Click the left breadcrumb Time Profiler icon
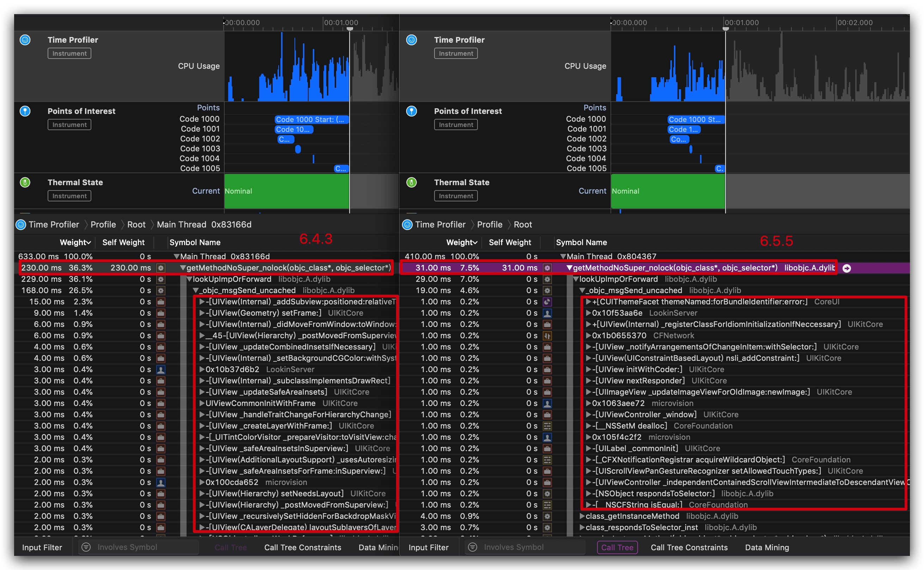The image size is (924, 570). coord(21,225)
